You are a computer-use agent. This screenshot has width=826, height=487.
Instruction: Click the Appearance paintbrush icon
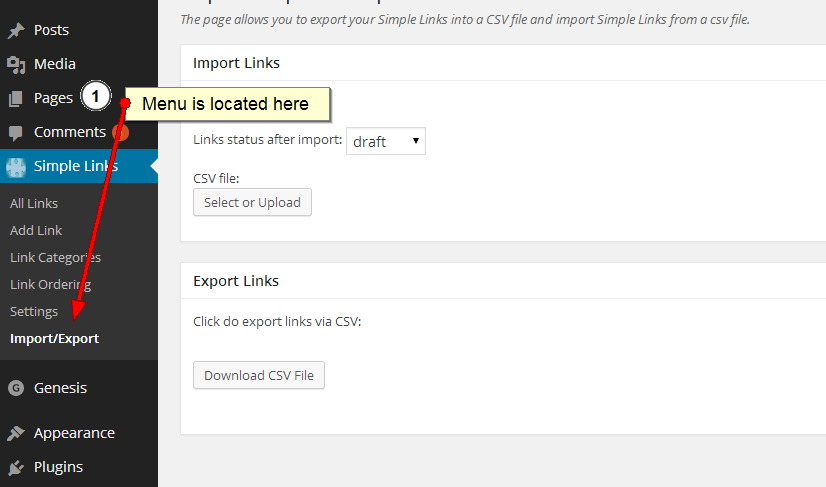[16, 433]
